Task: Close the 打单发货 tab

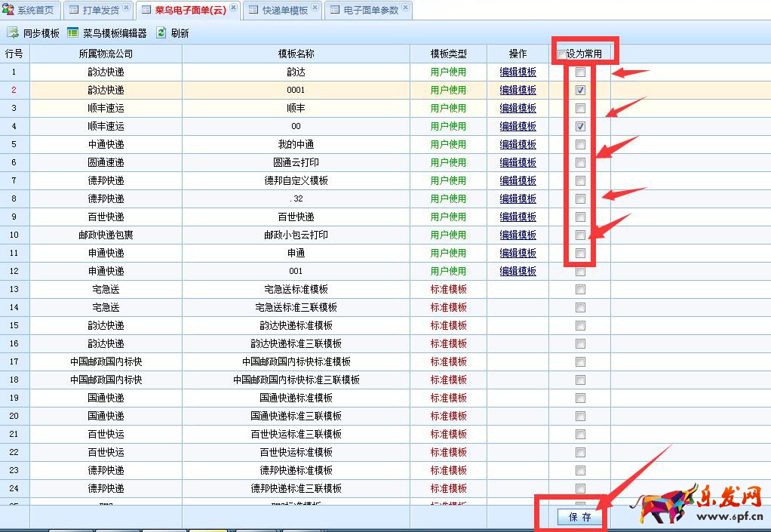Action: tap(126, 8)
